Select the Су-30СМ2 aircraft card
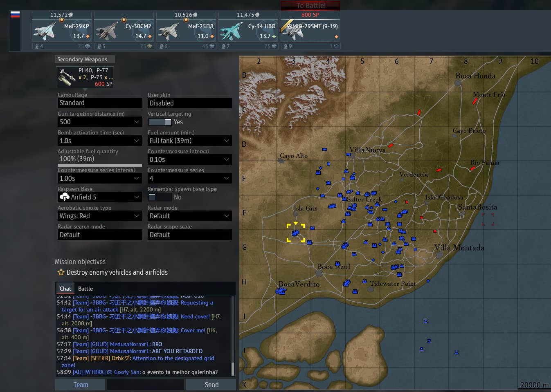551x392 pixels. coord(124,30)
